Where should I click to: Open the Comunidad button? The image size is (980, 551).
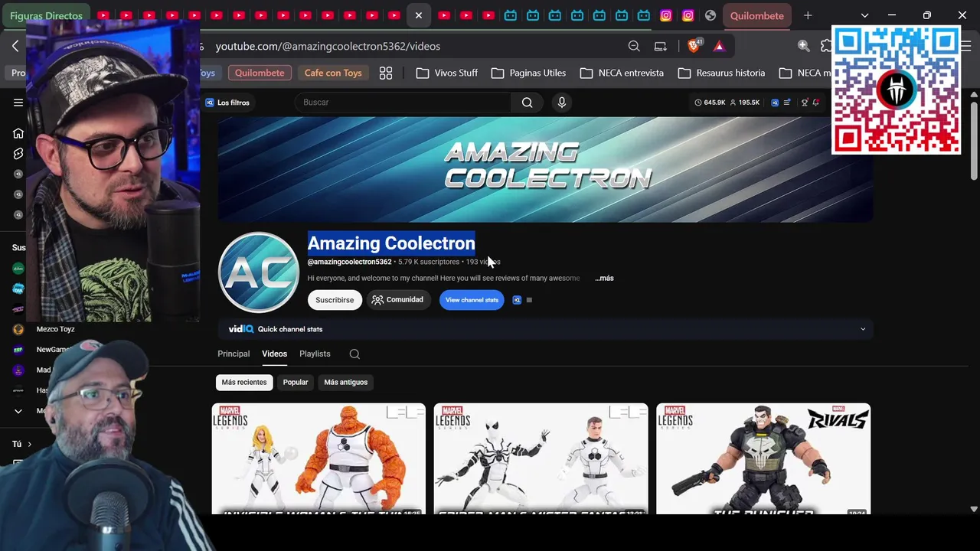point(398,300)
